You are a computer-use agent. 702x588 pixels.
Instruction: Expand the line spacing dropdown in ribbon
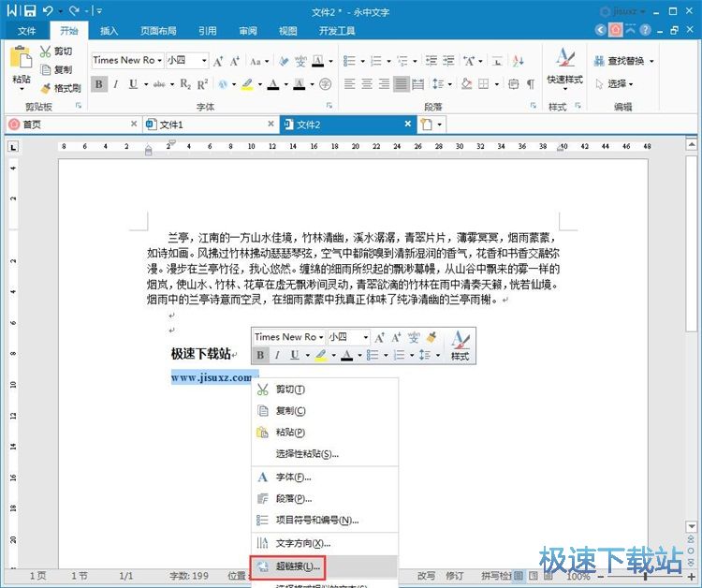tap(450, 83)
